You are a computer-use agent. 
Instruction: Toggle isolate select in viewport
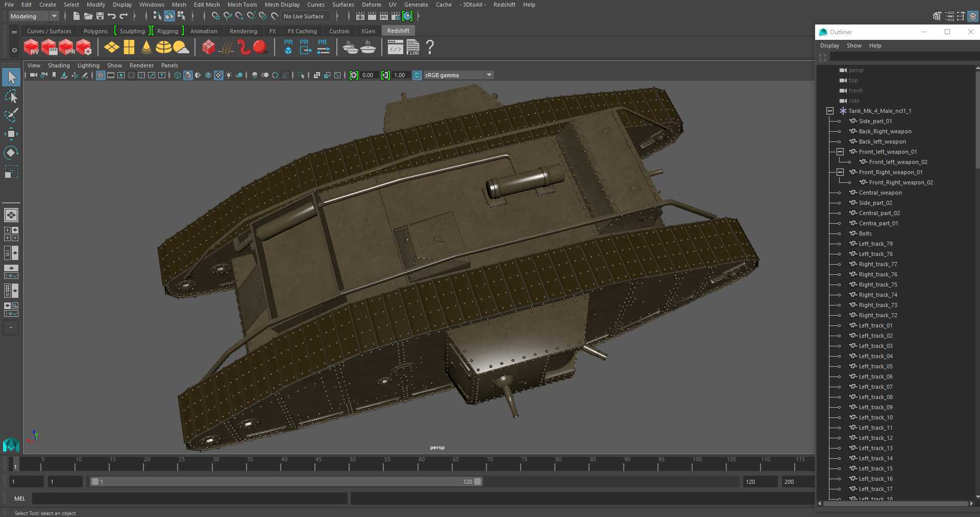301,75
